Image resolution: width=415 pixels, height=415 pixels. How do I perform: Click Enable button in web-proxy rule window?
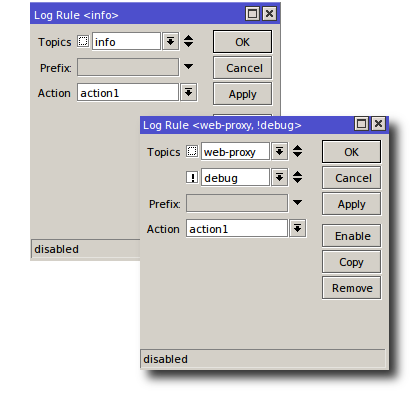[x=352, y=236]
